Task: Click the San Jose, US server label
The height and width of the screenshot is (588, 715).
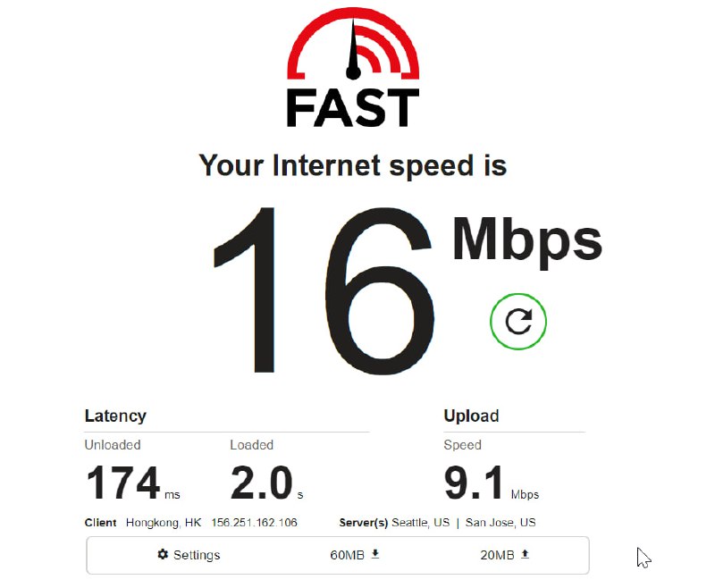Action: [x=500, y=523]
